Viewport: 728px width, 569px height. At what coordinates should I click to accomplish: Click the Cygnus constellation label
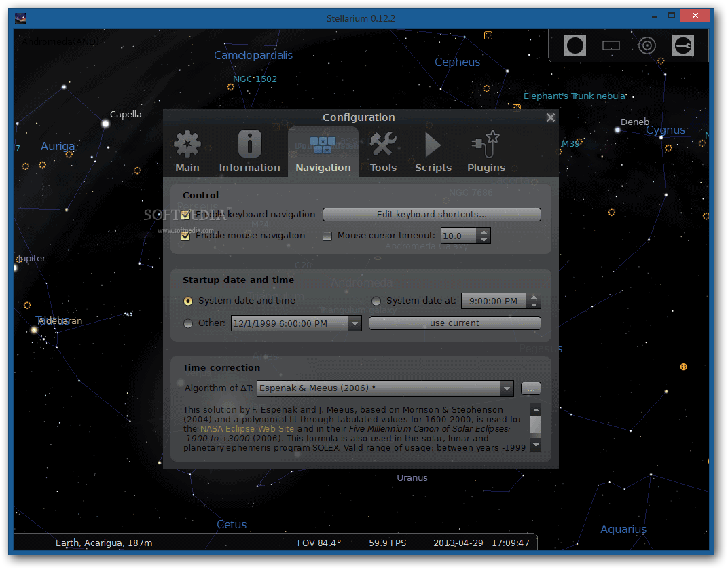point(666,130)
